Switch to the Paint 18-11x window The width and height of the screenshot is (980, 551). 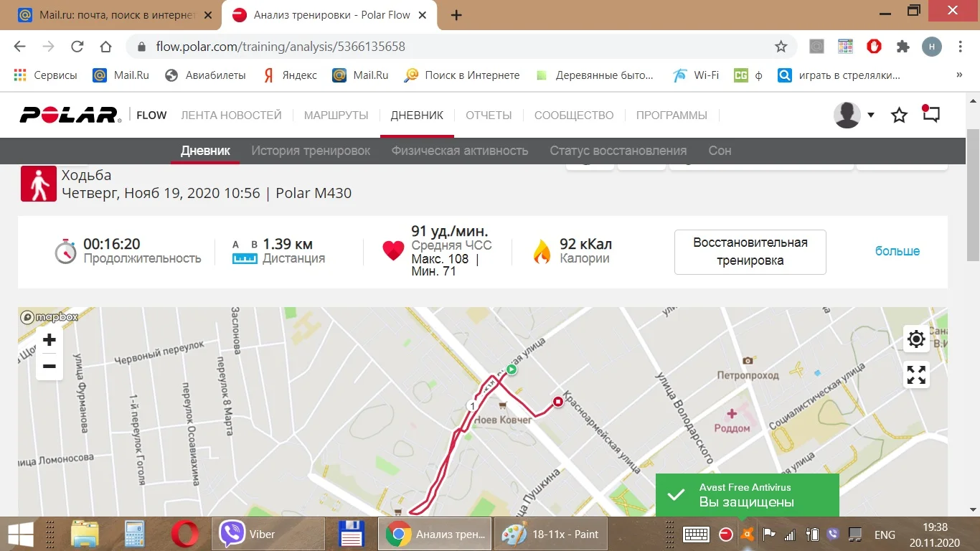point(550,534)
